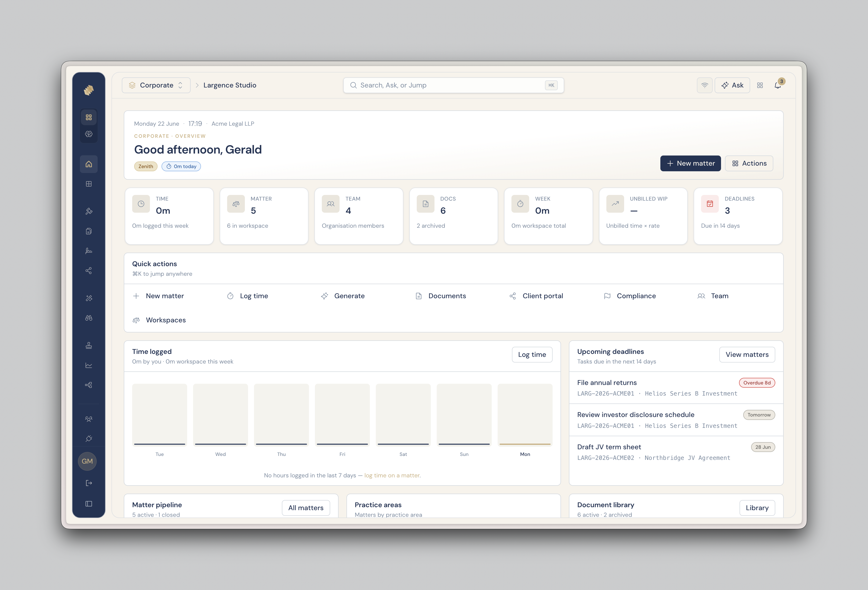Click the Largence Studio breadcrumb
This screenshot has width=868, height=590.
click(x=230, y=86)
